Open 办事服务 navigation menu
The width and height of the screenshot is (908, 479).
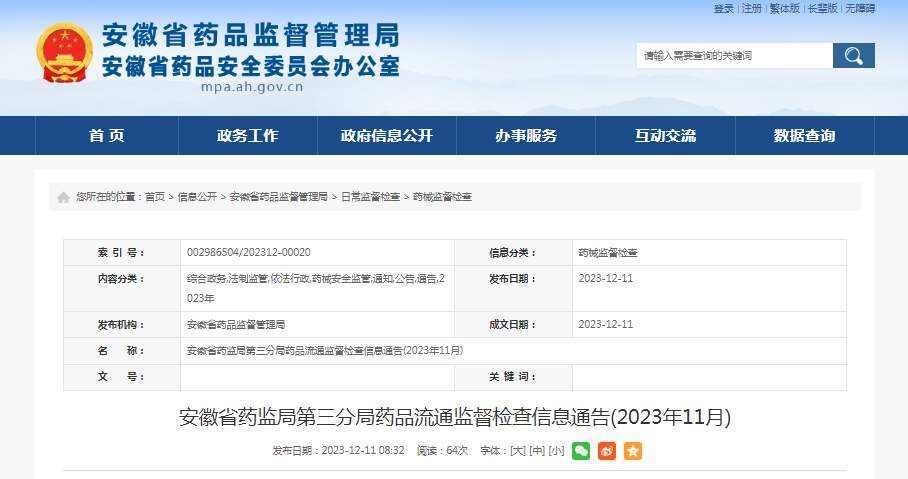pos(526,136)
